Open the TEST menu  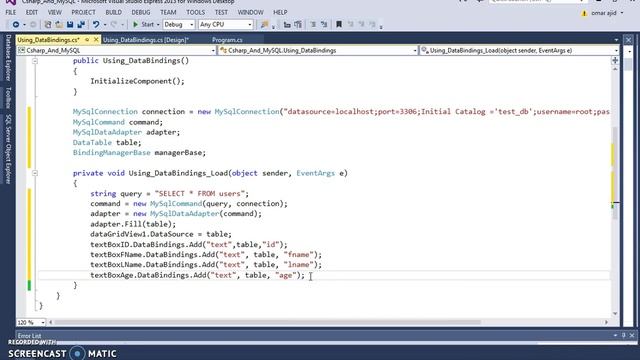point(221,12)
